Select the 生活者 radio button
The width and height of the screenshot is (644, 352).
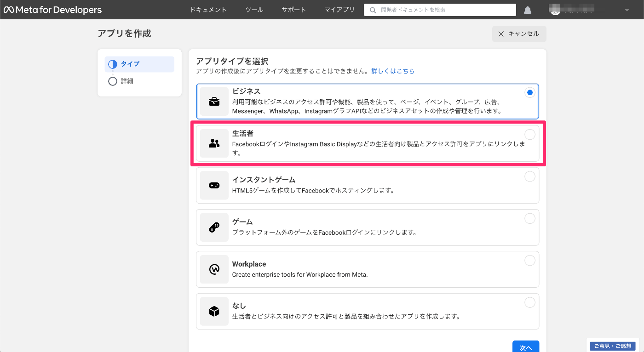(x=530, y=134)
